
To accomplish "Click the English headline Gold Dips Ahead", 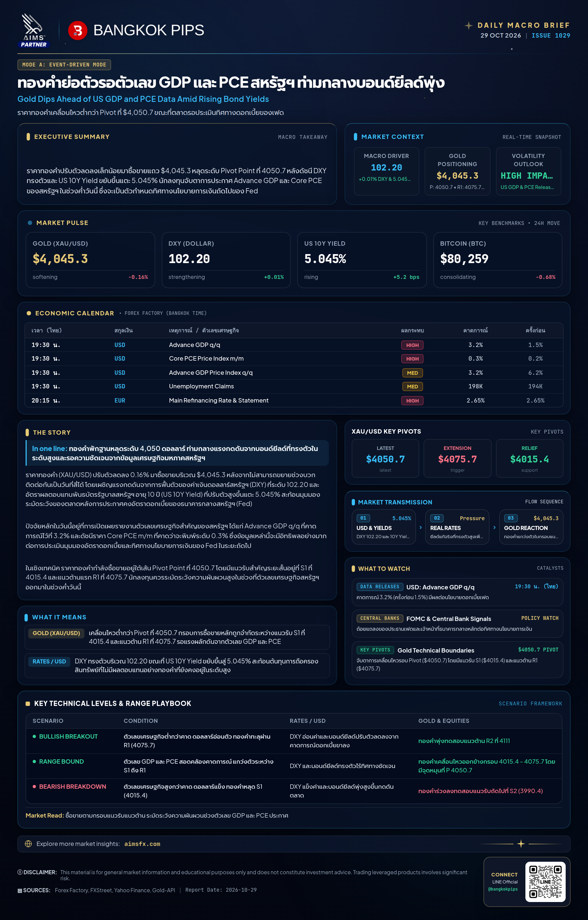I will pos(143,99).
